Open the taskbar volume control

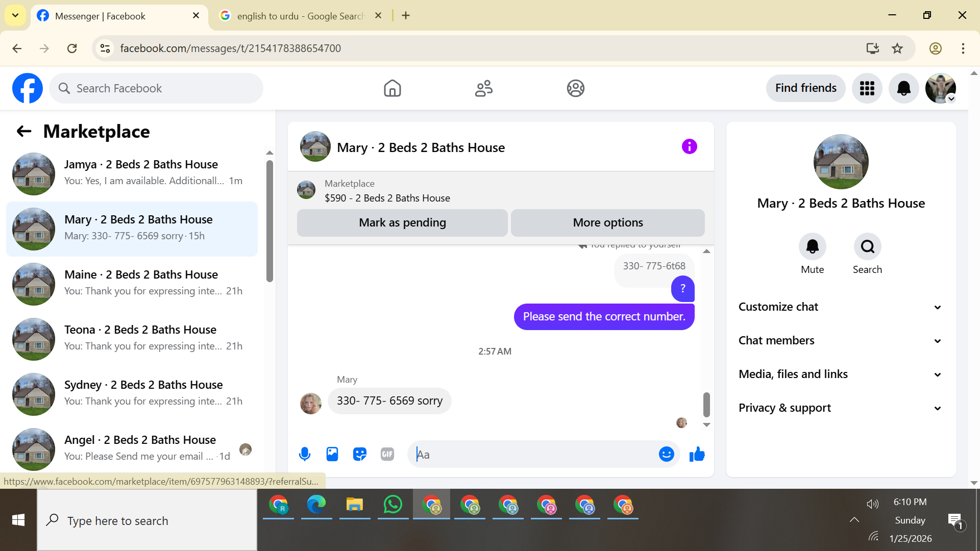point(872,504)
